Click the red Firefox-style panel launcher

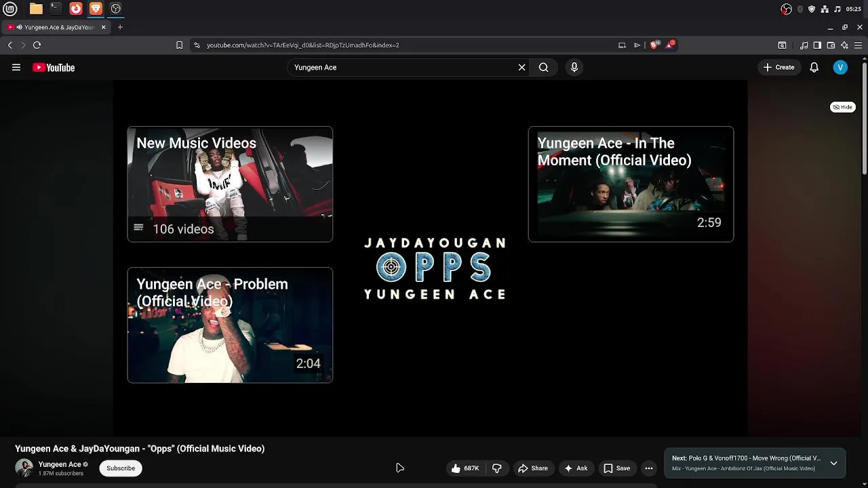point(76,9)
